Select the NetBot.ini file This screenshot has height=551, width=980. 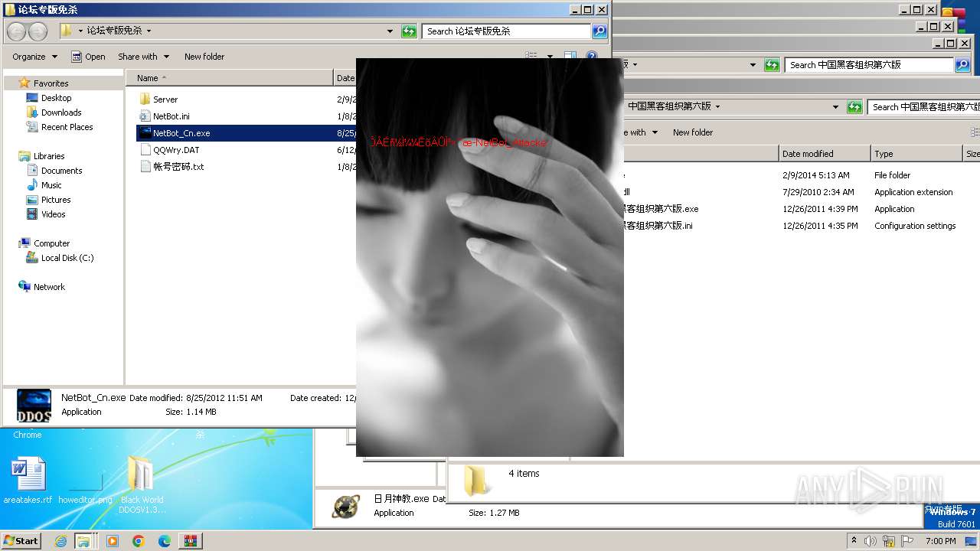pos(171,116)
